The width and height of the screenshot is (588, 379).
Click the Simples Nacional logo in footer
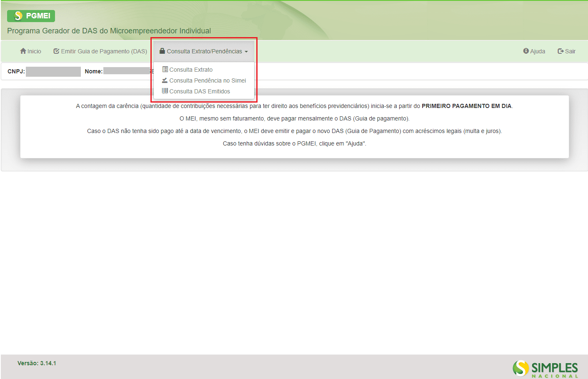(x=545, y=369)
